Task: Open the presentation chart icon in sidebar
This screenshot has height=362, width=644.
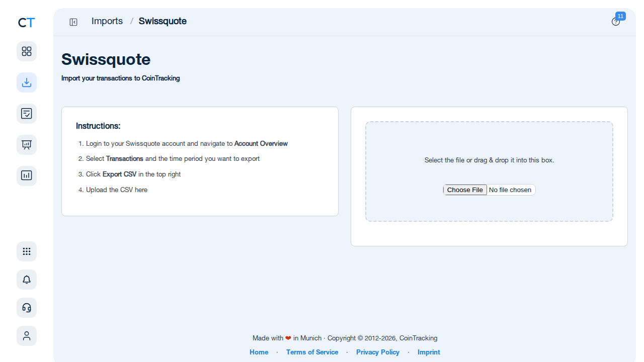Action: tap(27, 145)
